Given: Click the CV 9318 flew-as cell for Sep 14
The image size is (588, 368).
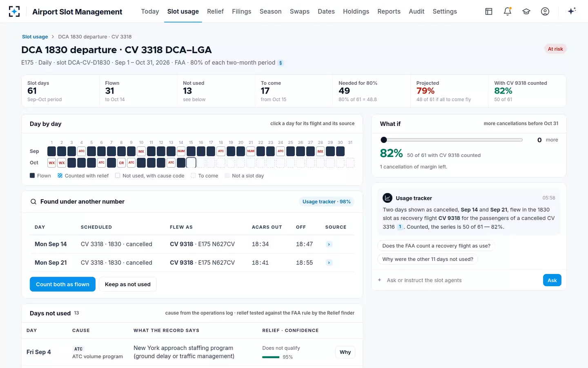Looking at the screenshot, I should 202,244.
